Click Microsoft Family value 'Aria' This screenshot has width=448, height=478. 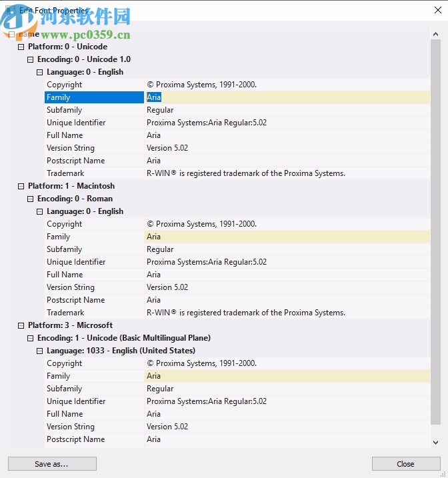point(153,376)
